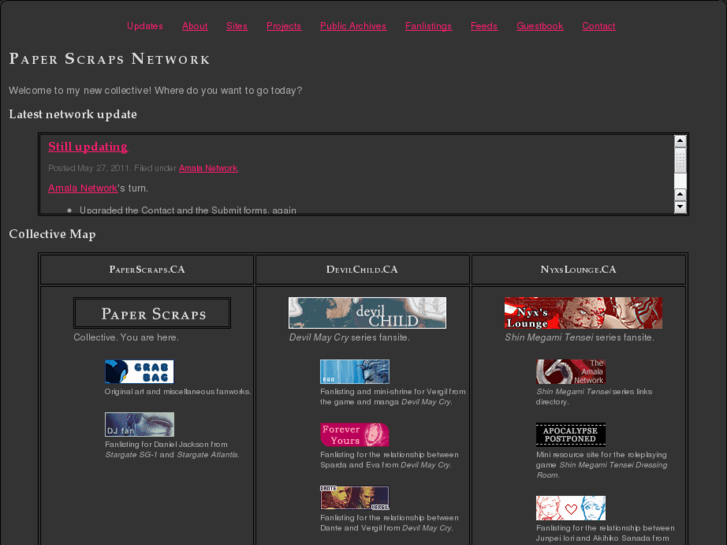727x545 pixels.
Task: Open the Forever Yours pink banner
Action: coord(355,435)
